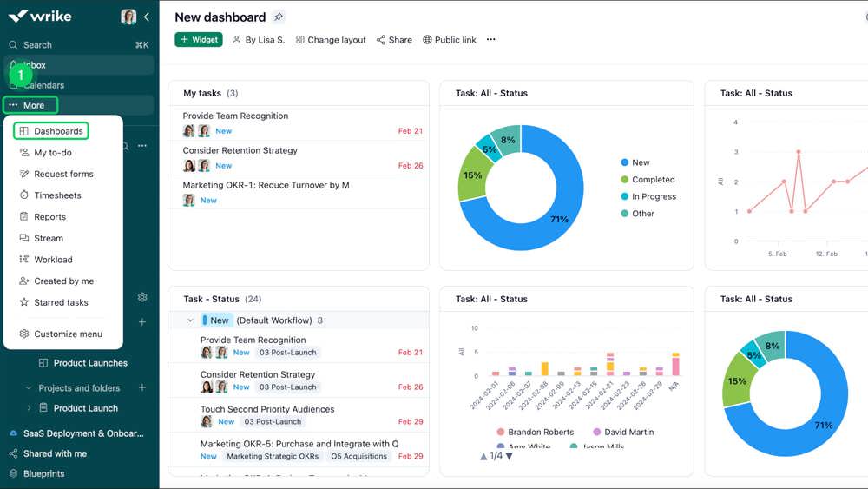This screenshot has height=489, width=868.
Task: Open the Public link option
Action: click(x=450, y=40)
